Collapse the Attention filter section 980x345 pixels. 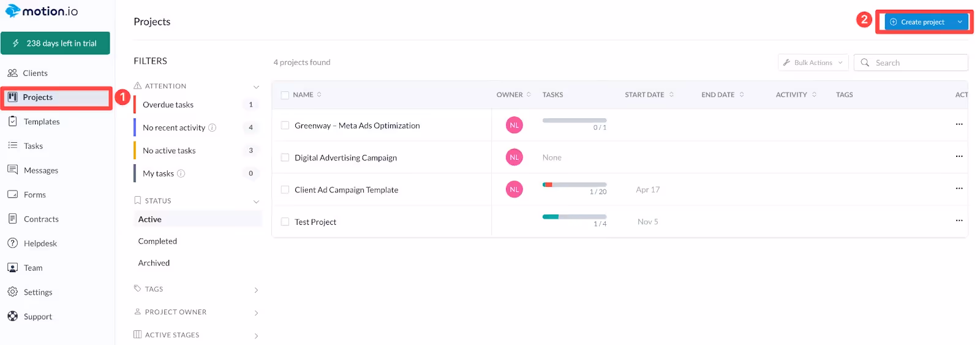pyautogui.click(x=256, y=86)
